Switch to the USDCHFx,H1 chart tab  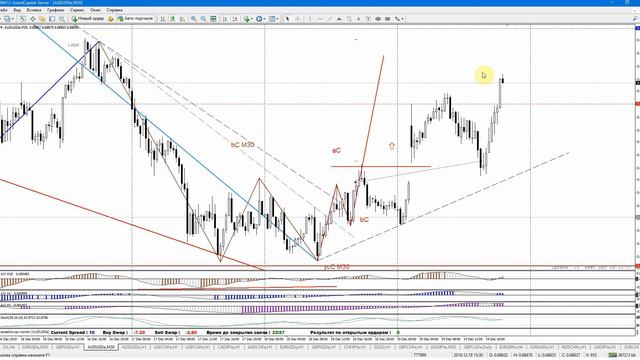(167, 347)
